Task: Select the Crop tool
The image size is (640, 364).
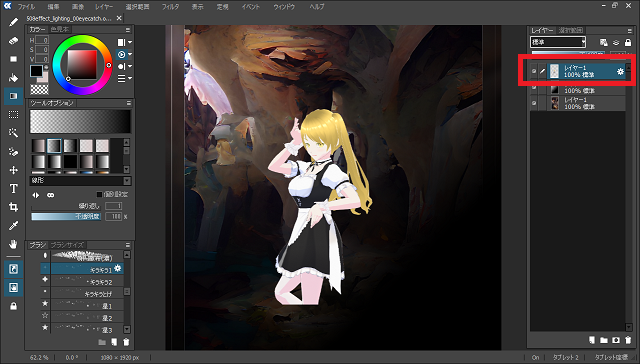Action: 13,207
